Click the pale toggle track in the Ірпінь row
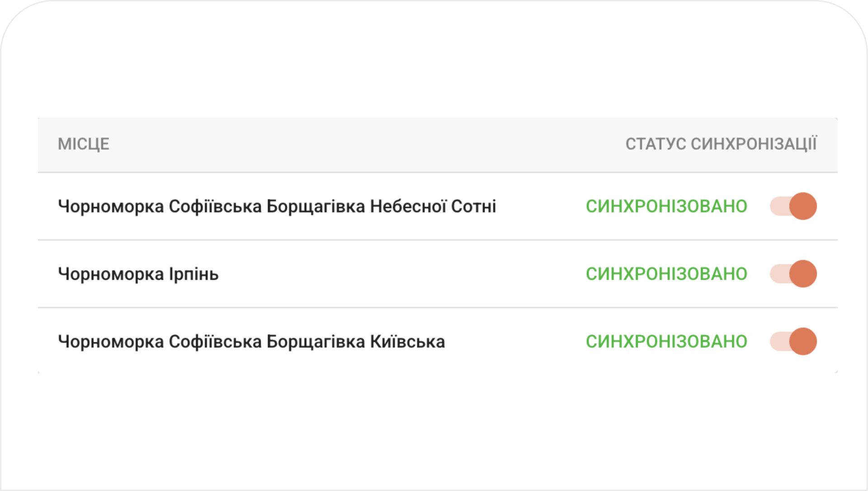 click(x=779, y=274)
